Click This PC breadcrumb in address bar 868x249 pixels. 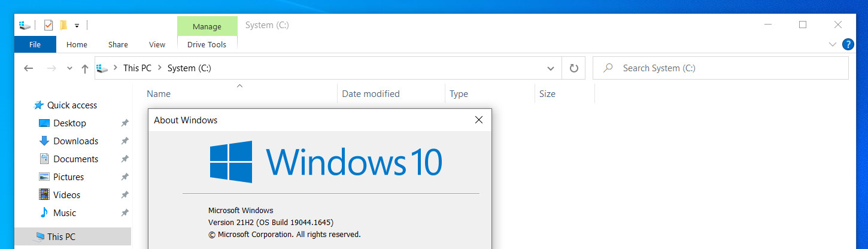pos(137,68)
